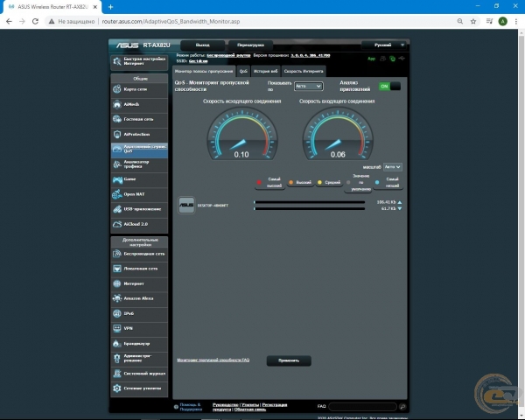Open Руководство (Manual) footer link

click(x=226, y=404)
